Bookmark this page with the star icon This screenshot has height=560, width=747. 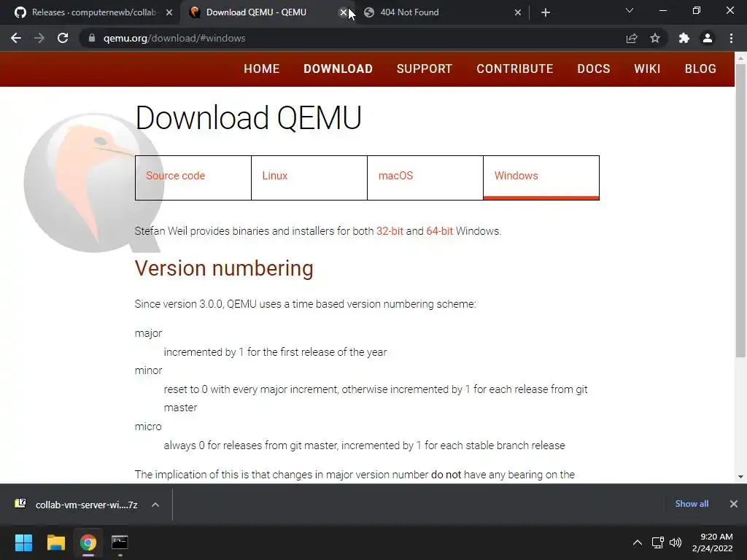pos(655,38)
